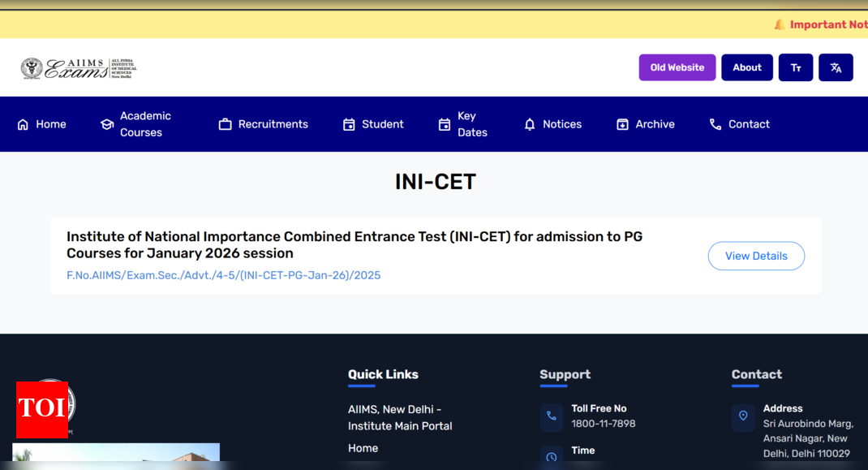
Task: Open the INI-CET-PG-Jan-26 file number link
Action: point(223,275)
